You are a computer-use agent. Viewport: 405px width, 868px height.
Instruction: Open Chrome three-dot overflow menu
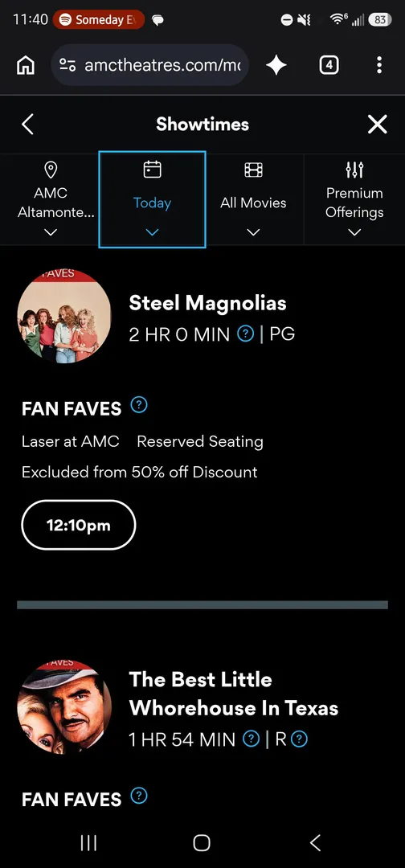click(x=379, y=65)
